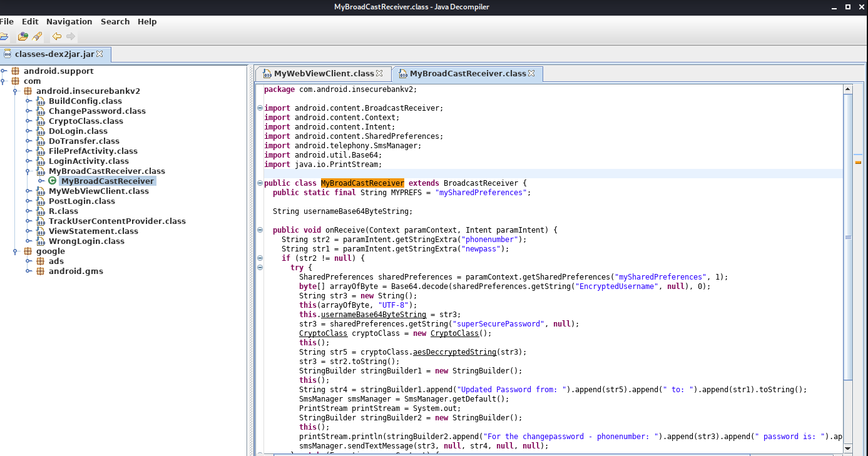Screen dimensions: 868x456
Task: Click the underlined CryptoClass link in the code
Action: tap(324, 333)
